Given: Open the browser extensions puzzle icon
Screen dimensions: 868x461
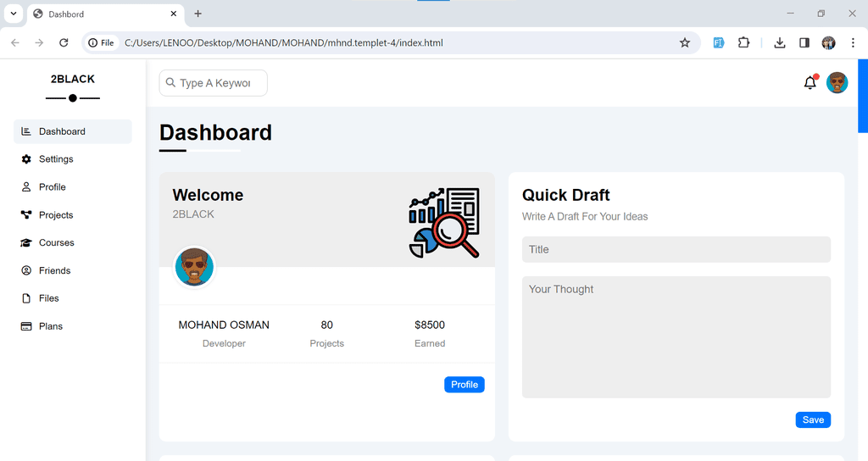Looking at the screenshot, I should click(x=743, y=42).
